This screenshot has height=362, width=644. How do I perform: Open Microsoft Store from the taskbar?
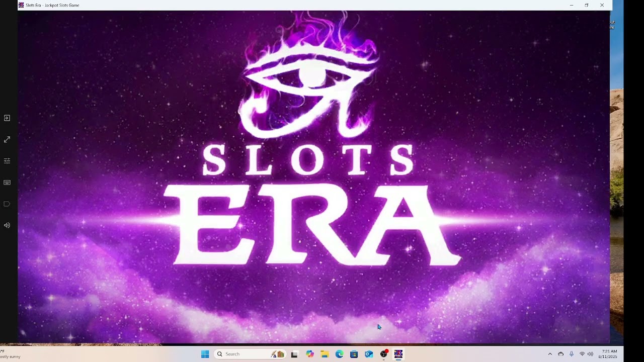click(354, 354)
